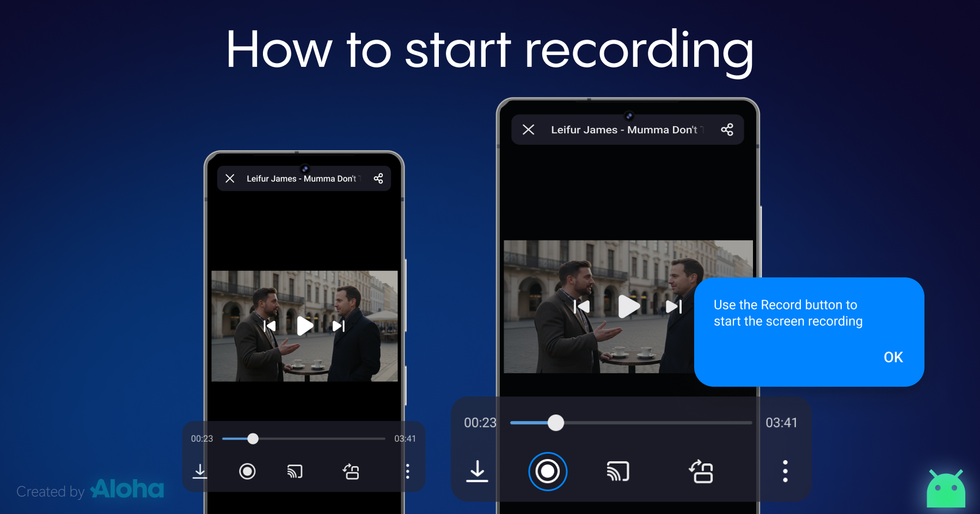Skip to the next track

pyautogui.click(x=674, y=306)
